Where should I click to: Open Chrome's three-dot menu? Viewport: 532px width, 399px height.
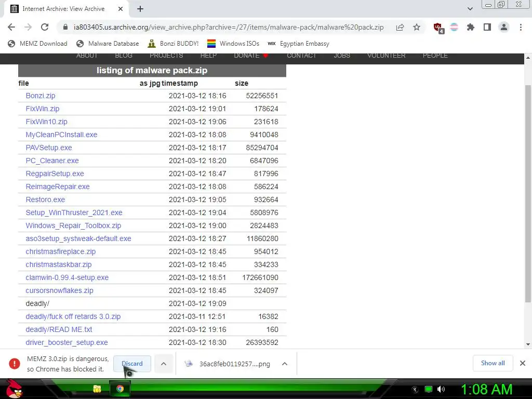(x=521, y=27)
